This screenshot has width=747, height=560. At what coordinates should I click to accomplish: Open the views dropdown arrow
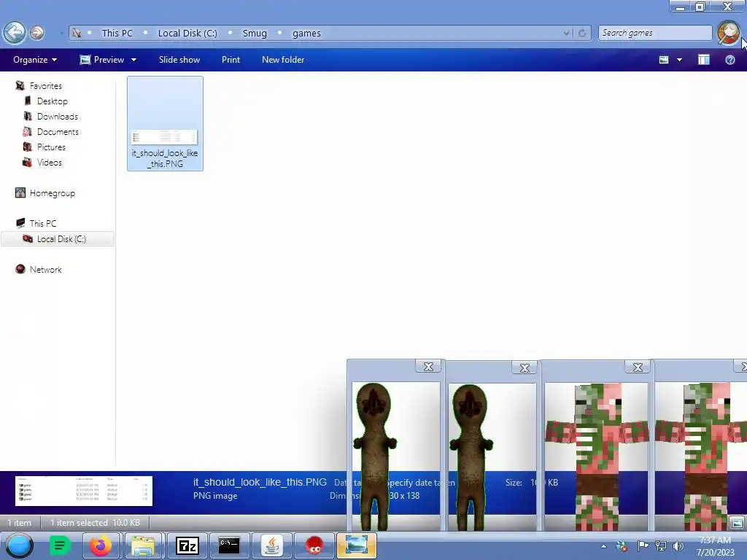679,60
